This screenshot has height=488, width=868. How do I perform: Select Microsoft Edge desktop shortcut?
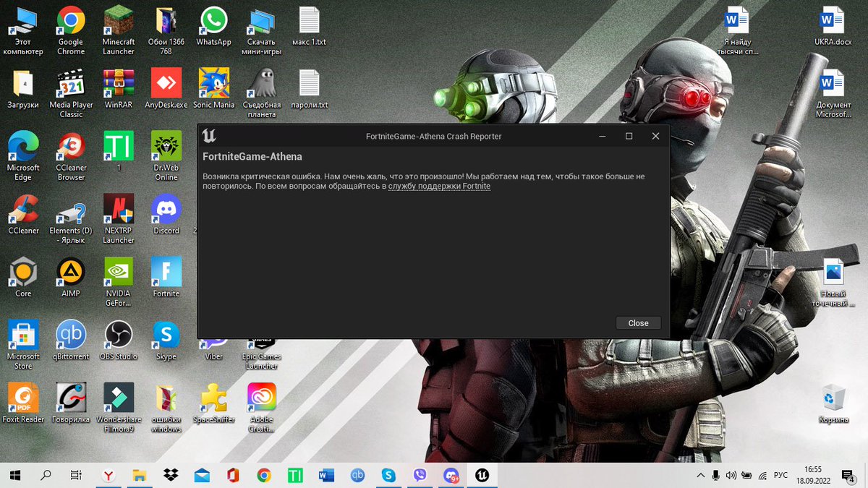pyautogui.click(x=23, y=157)
